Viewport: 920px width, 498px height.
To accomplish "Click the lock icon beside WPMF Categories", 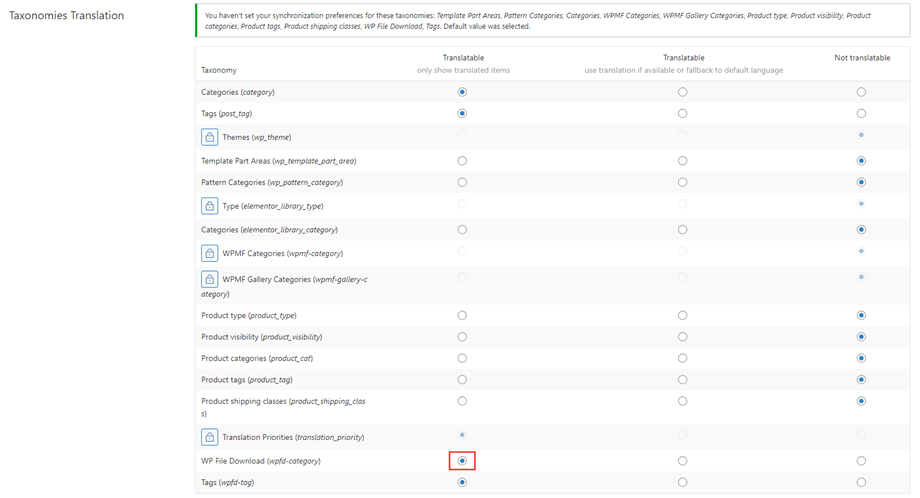I will pos(210,254).
